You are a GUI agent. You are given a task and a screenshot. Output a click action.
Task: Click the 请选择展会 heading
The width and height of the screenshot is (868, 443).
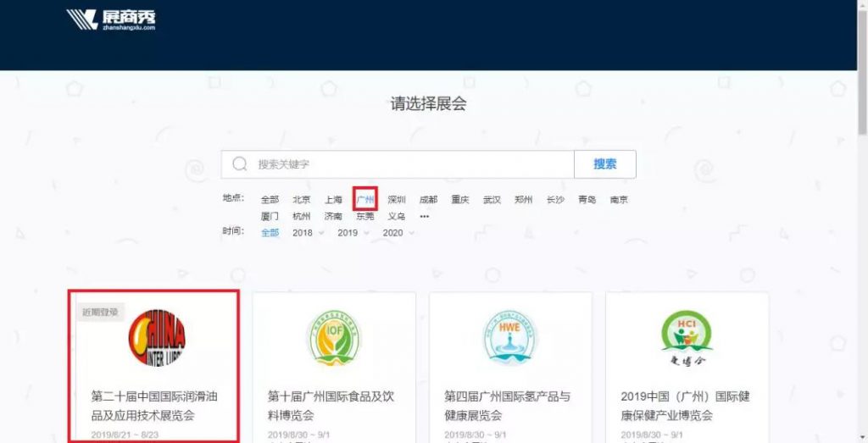tap(428, 104)
